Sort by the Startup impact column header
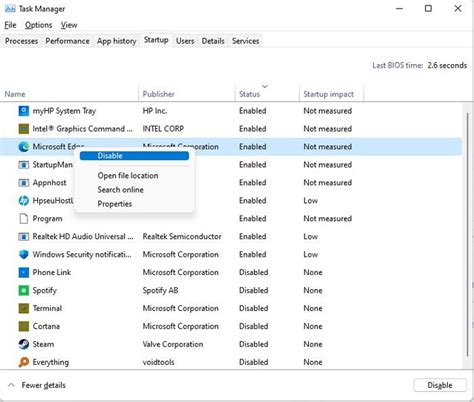 pos(331,94)
